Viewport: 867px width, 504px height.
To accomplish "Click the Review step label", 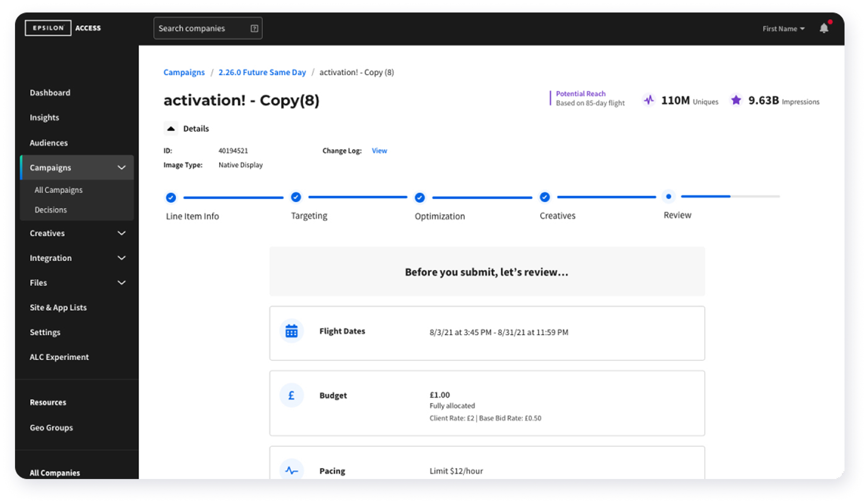I will 677,215.
